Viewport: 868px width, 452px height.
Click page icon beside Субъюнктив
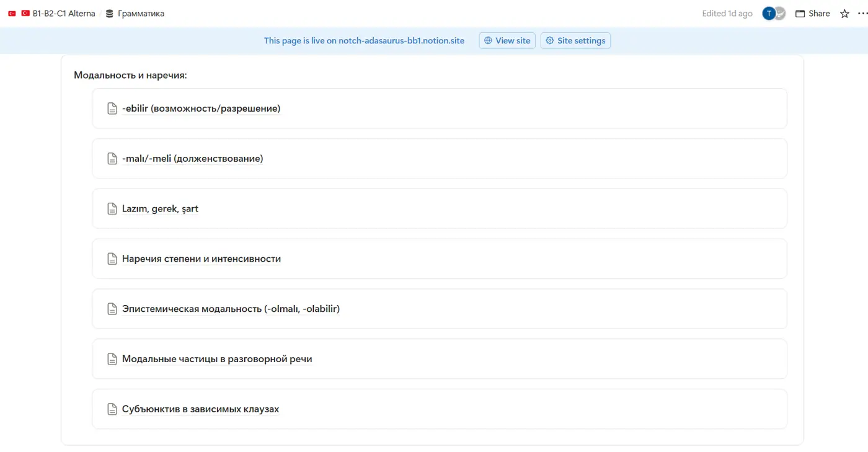112,409
